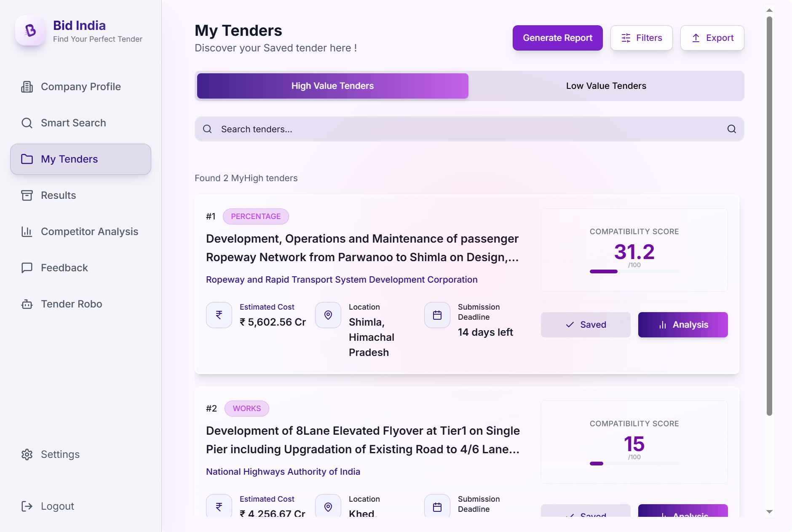The image size is (792, 532).
Task: Click the Bid India logo icon
Action: pyautogui.click(x=30, y=31)
